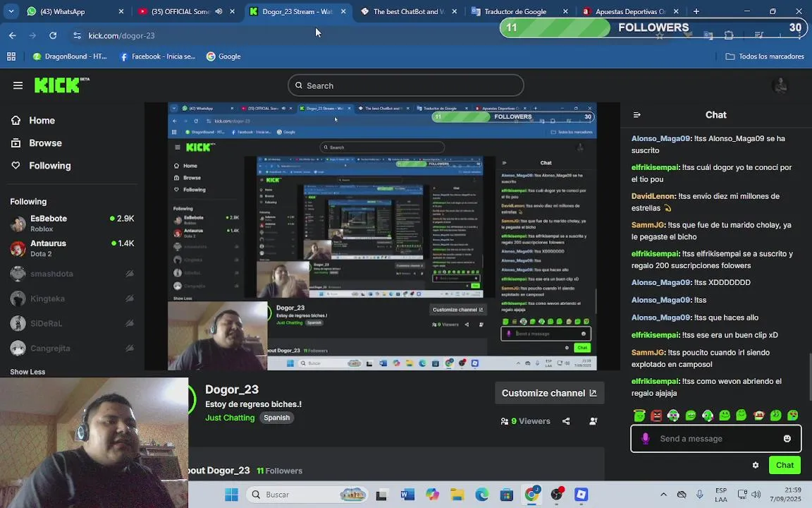812x508 pixels.
Task: Open the profile avatar menu in Kick header
Action: pyautogui.click(x=780, y=85)
